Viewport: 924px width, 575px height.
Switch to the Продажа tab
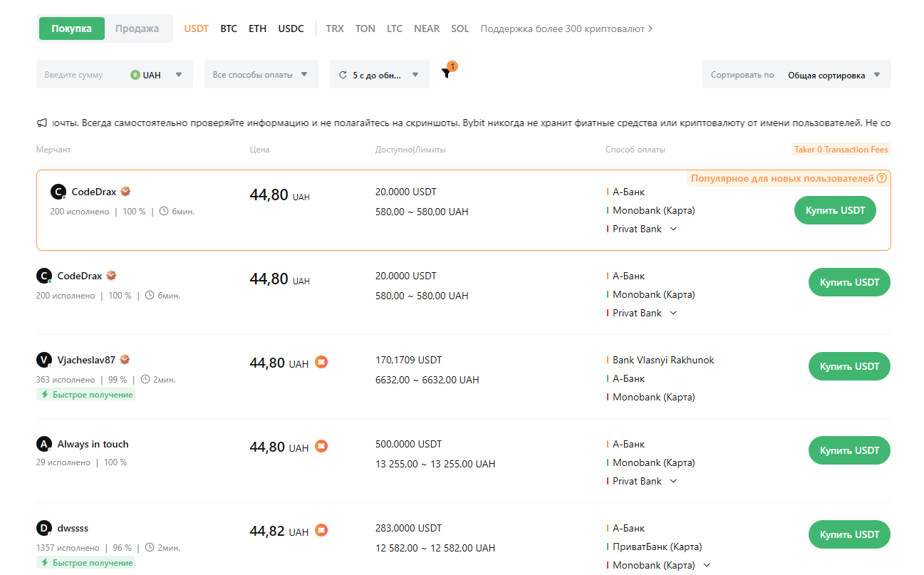[x=137, y=29]
